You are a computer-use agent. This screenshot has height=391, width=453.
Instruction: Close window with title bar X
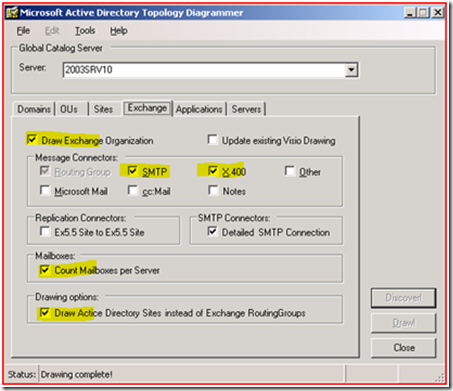(x=438, y=13)
